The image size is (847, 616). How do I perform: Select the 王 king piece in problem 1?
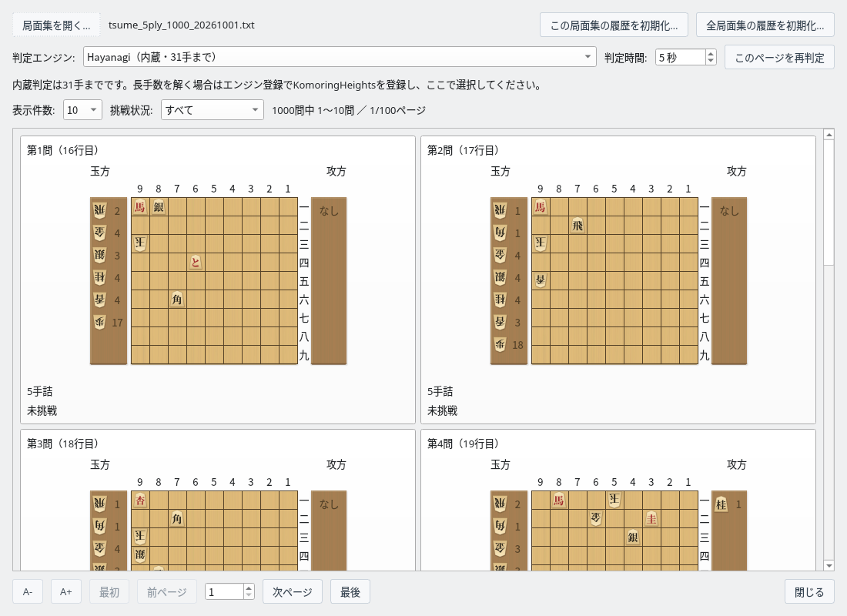click(x=140, y=243)
